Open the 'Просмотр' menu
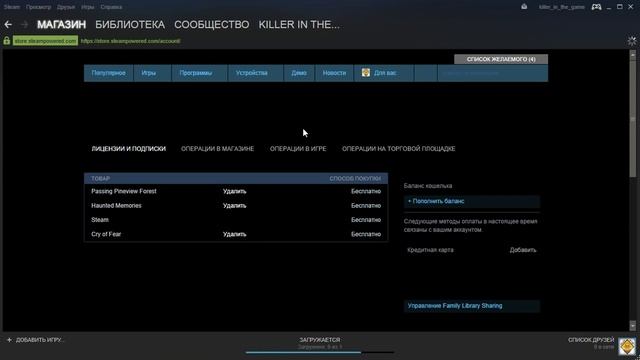 (38, 7)
